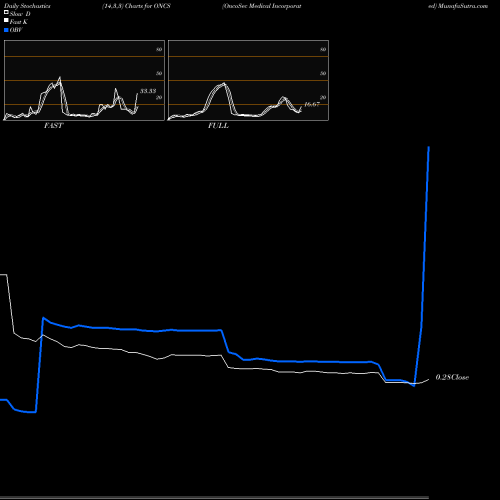Screen dimensions: 500x500
Task: Click the 80 level label in FULL chart
Action: point(323,49)
